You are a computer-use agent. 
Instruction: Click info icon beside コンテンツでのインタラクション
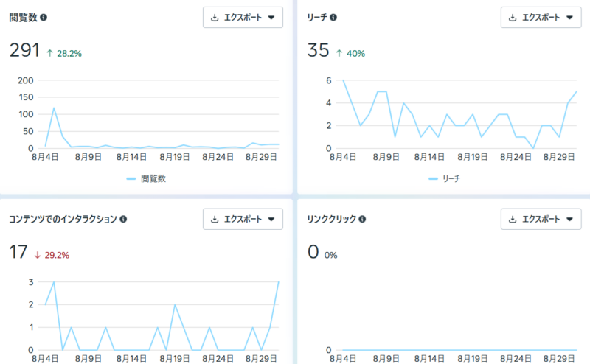(x=123, y=219)
